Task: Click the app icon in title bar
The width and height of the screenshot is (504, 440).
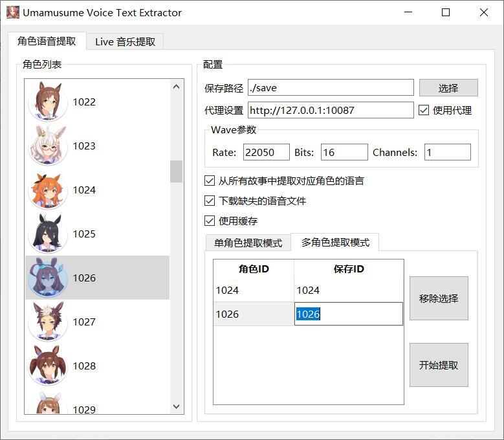Action: (13, 12)
